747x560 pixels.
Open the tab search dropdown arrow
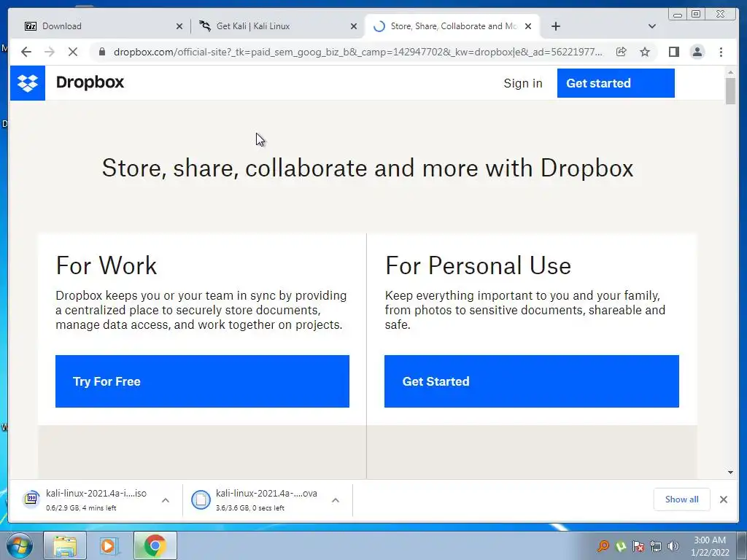pos(652,26)
